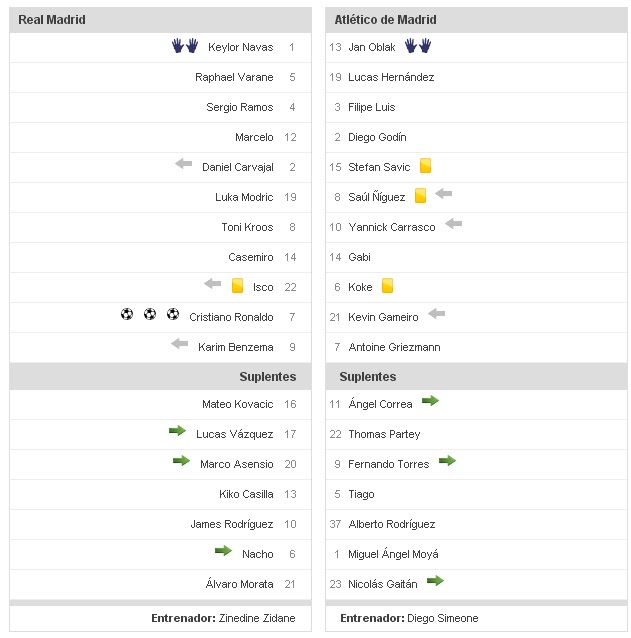Click coach name Zinedine Zidane
This screenshot has height=638, width=631.
257,618
